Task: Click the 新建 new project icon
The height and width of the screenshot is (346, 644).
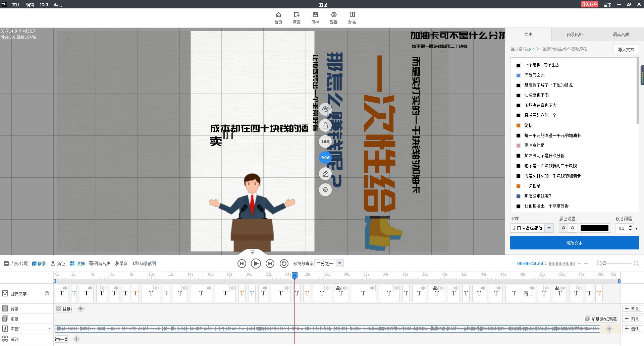Action: [297, 18]
